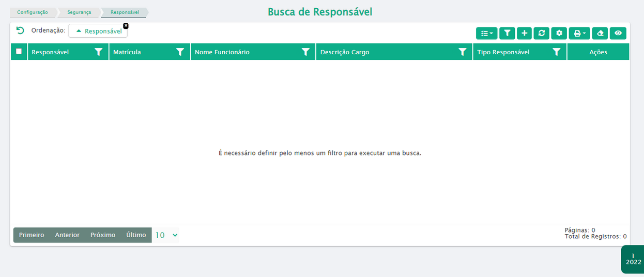Clear filters with the eraser button
The height and width of the screenshot is (277, 644).
tap(600, 33)
